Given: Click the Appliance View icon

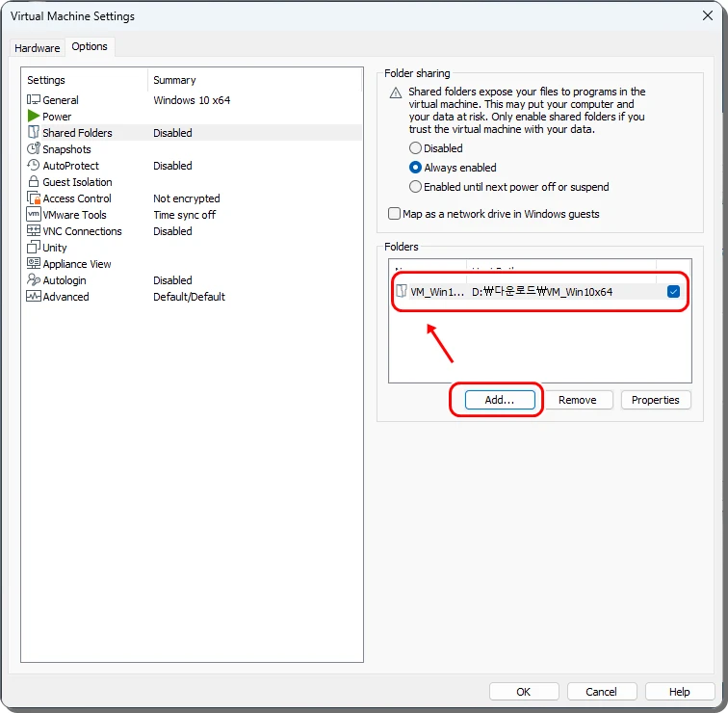Looking at the screenshot, I should point(34,263).
